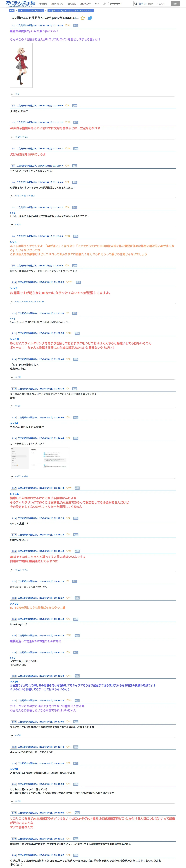Like post 2 with heart icon
Viewport: 186px width, 868px height.
(66, 105)
